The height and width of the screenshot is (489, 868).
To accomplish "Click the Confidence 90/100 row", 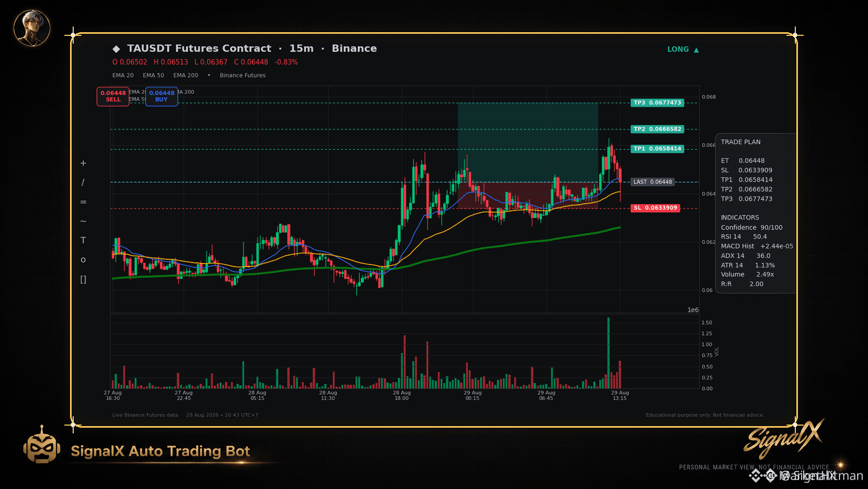I will pos(751,228).
